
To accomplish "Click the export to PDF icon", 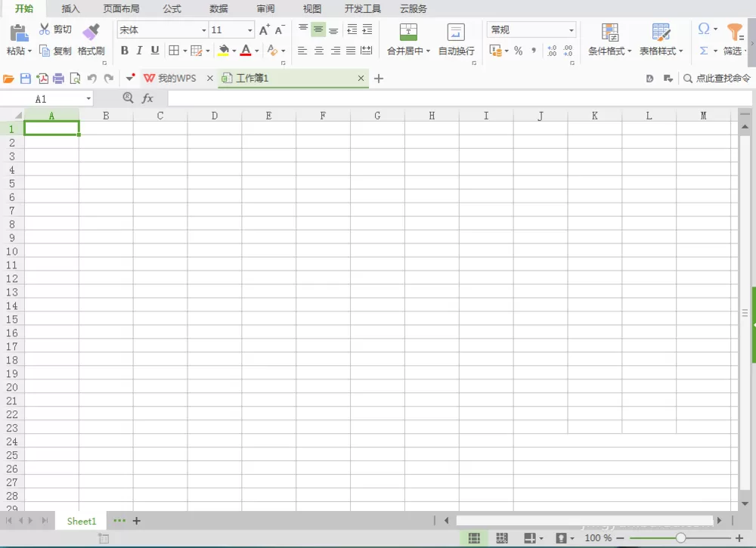I will [x=42, y=79].
